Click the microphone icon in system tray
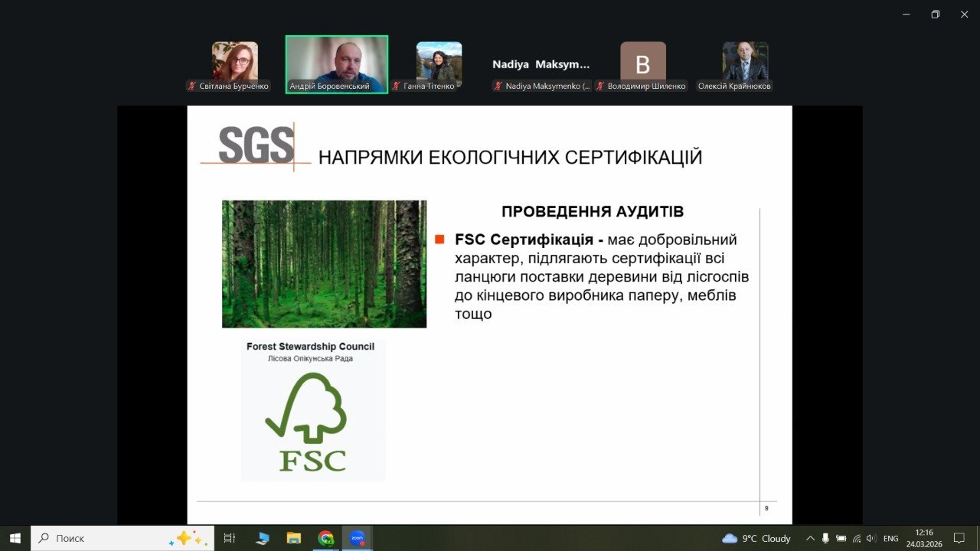 825,538
